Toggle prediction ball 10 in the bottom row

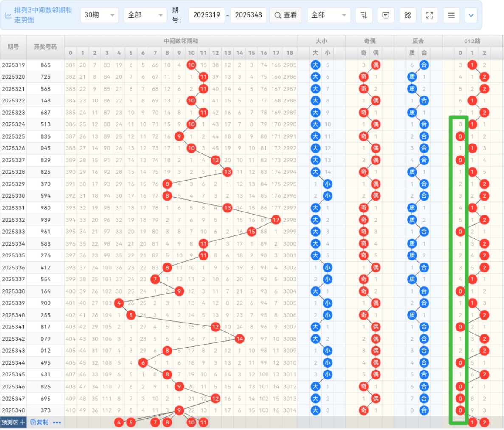191,422
